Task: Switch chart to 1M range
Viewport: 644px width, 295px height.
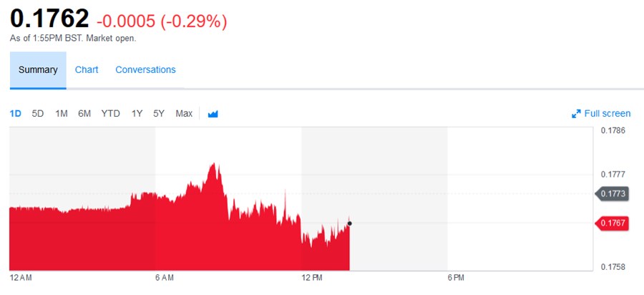Action: (62, 113)
